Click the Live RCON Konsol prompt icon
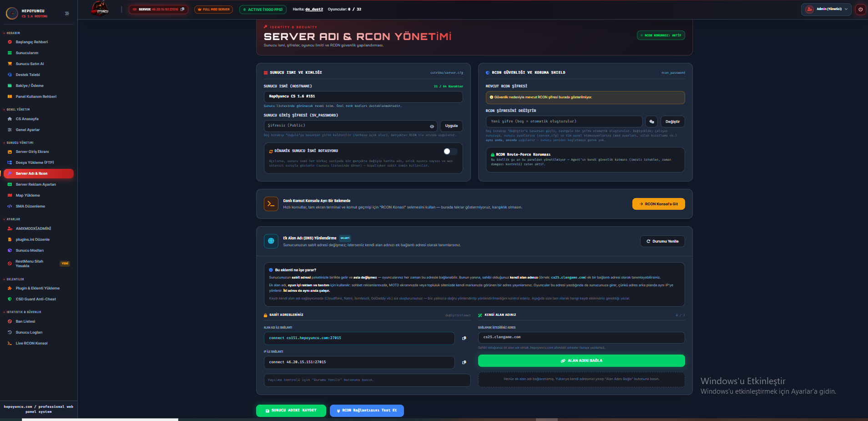The width and height of the screenshot is (868, 421). click(x=10, y=343)
